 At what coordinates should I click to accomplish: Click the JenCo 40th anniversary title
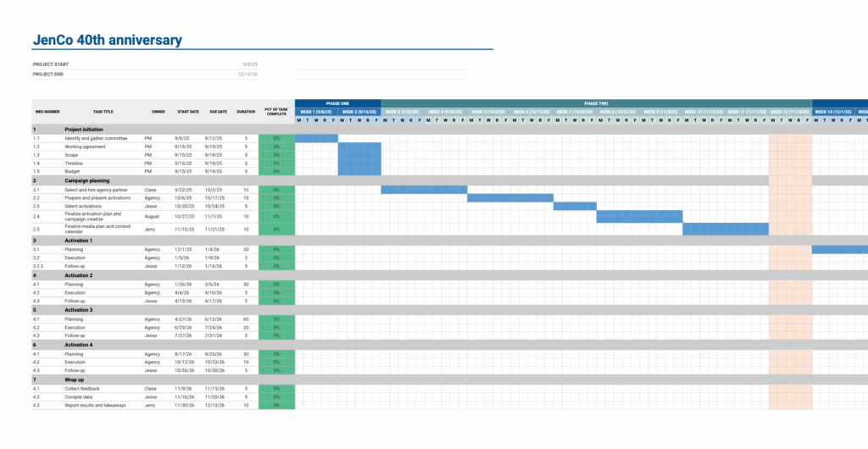tap(107, 40)
